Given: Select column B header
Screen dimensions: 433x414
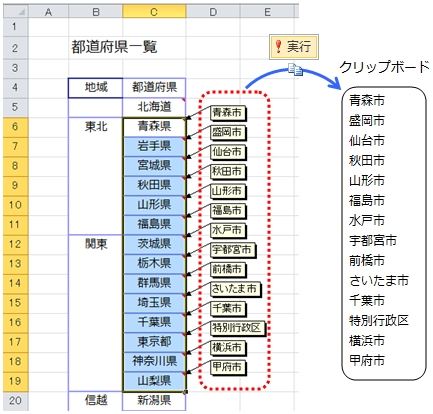Looking at the screenshot, I should pyautogui.click(x=96, y=12).
